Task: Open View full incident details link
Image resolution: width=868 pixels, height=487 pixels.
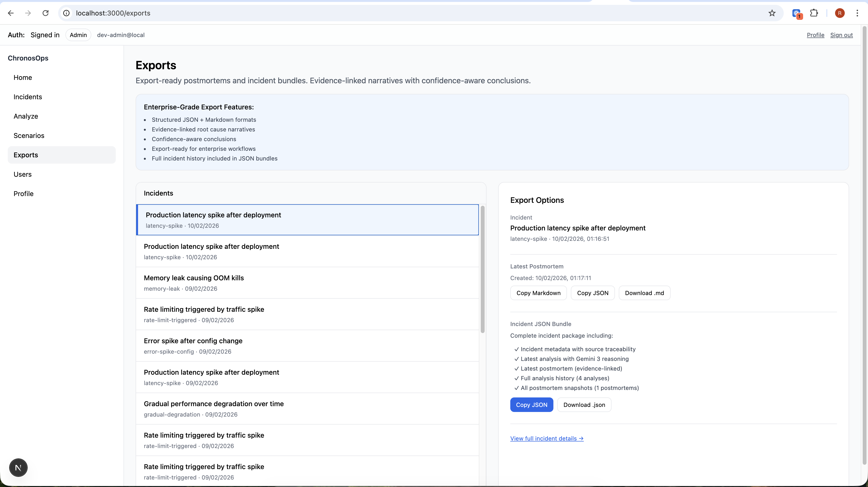Action: [547, 439]
